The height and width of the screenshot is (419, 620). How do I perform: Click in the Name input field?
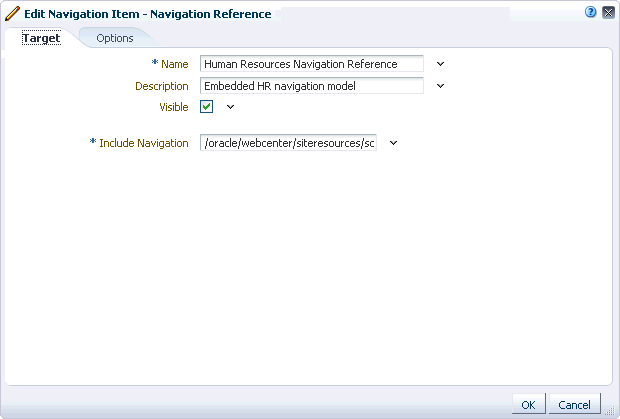pyautogui.click(x=312, y=64)
